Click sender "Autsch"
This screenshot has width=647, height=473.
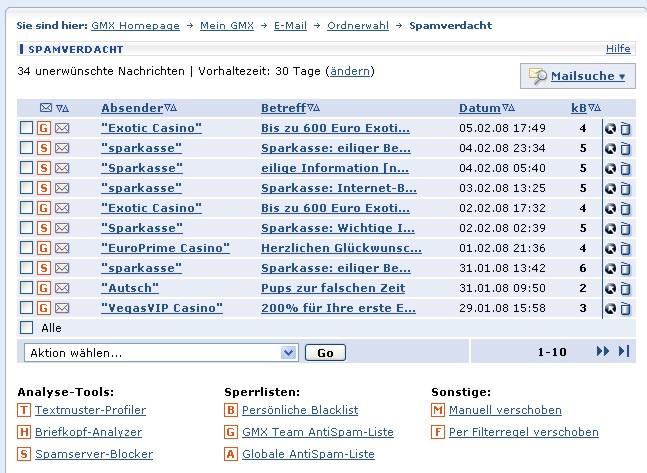coord(130,288)
